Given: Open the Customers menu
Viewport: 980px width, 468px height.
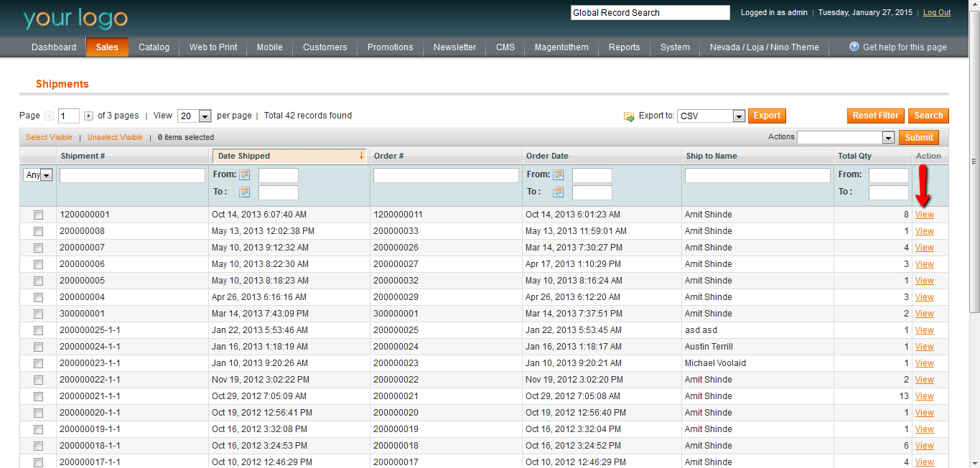Looking at the screenshot, I should click(x=325, y=47).
